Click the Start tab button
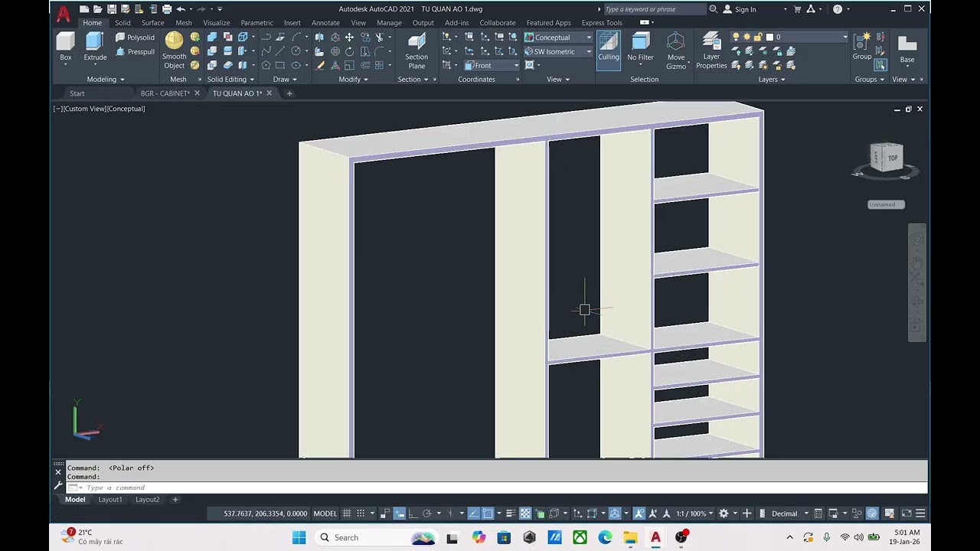Screen dimensions: 980x551 77,93
